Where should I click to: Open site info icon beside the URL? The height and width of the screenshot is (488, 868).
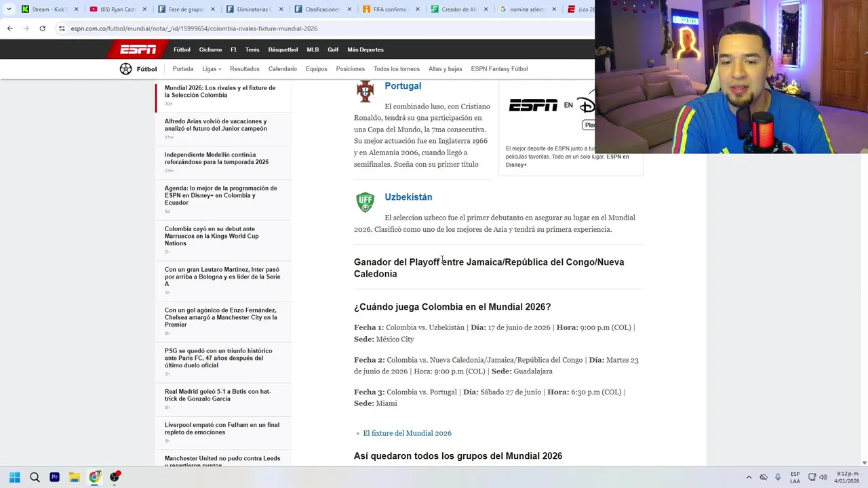tap(62, 28)
